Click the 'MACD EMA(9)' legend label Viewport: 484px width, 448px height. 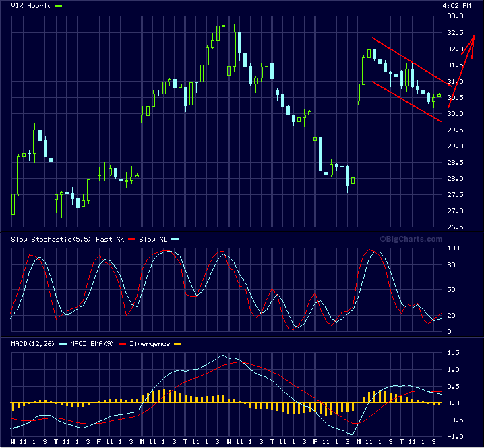pyautogui.click(x=92, y=344)
